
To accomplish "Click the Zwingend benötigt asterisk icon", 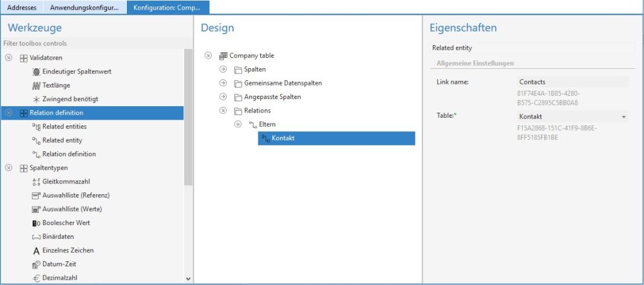I will [36, 99].
